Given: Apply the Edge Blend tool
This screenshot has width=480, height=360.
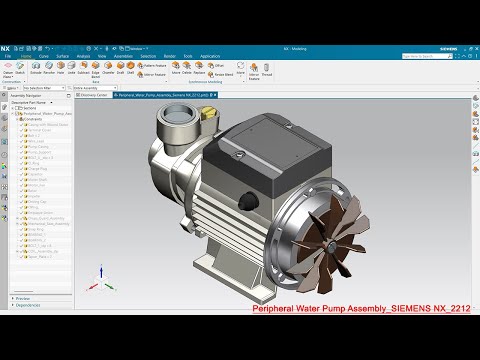Looking at the screenshot, I should (x=96, y=70).
